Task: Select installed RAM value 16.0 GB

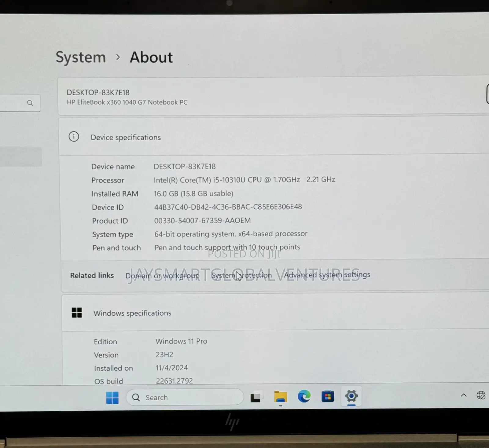Action: pyautogui.click(x=193, y=193)
